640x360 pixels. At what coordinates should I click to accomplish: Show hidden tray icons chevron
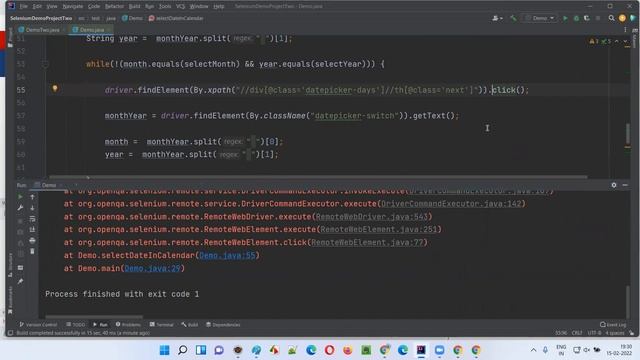tap(533, 350)
